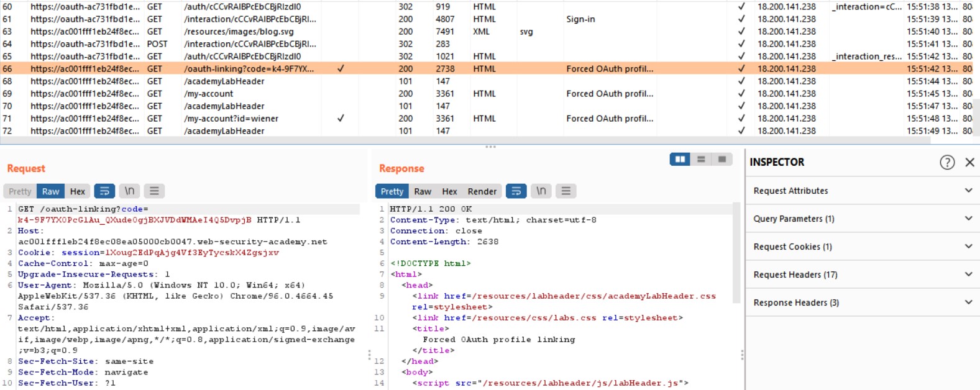Click the INSPECTOR panel title
Viewport: 980px width, 390px height.
tap(777, 162)
